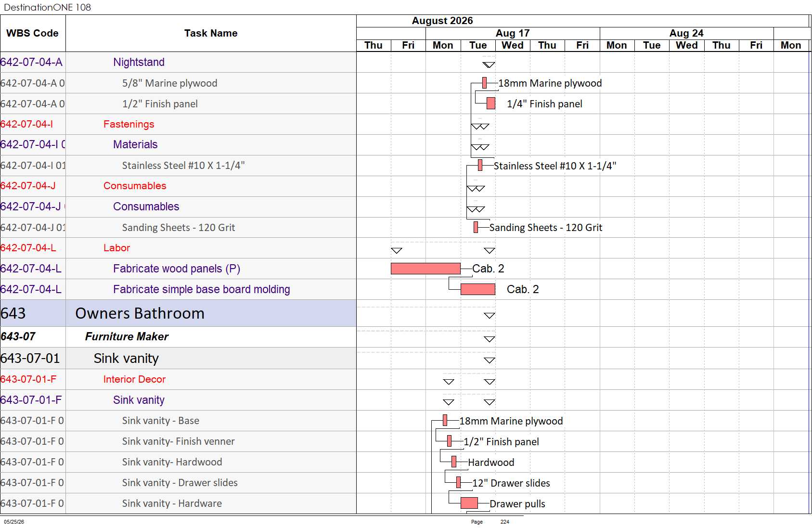The image size is (812, 528).
Task: Click WBS code 643-07-01-F of Interior Decor
Action: point(28,379)
